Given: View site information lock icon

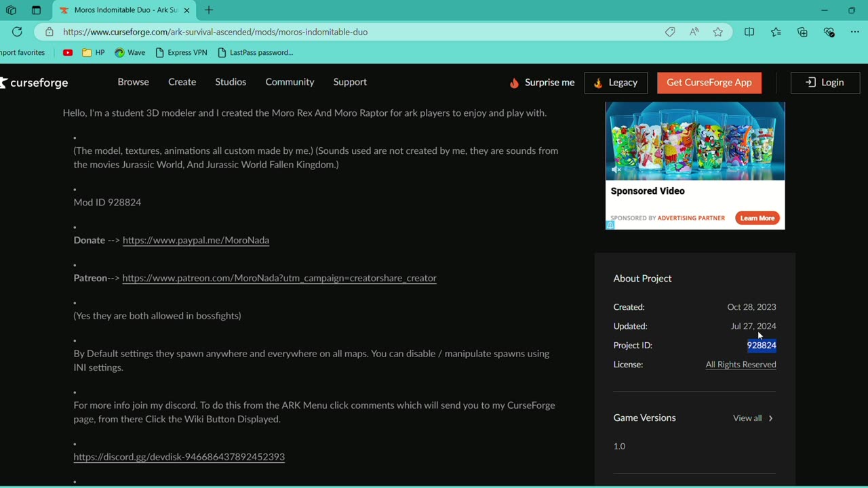Looking at the screenshot, I should pos(49,32).
